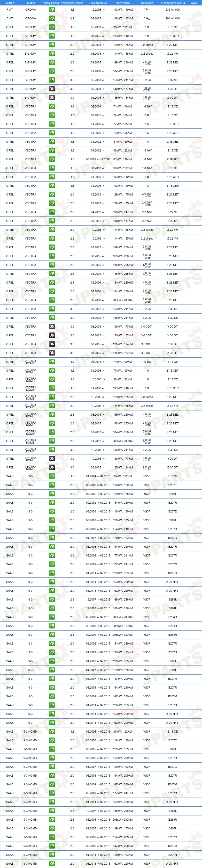Screen dimensions: 202x868
Task: Click the Marka column header
Action: tap(10, 3)
